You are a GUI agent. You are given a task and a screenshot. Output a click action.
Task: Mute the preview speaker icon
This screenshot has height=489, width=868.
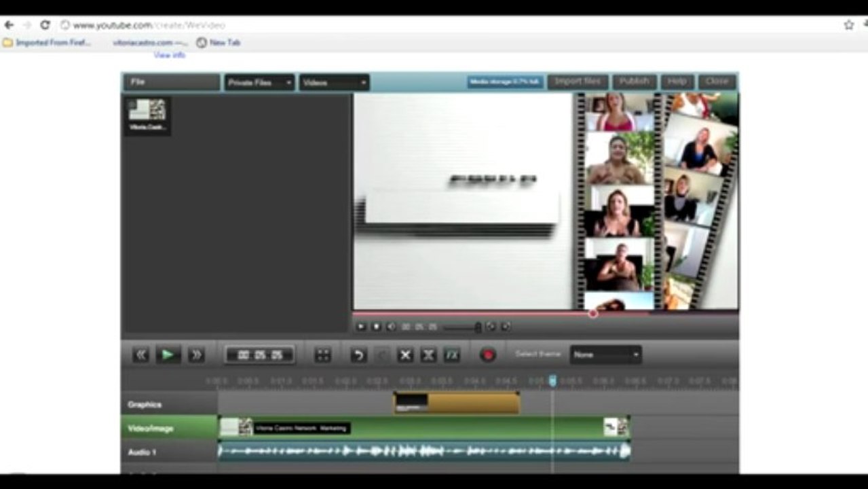pos(391,327)
